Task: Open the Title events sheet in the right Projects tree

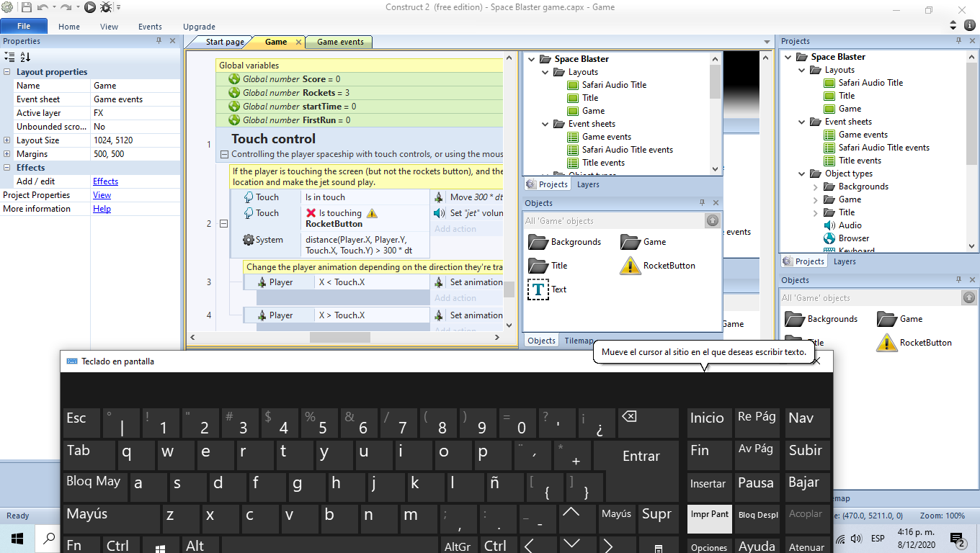Action: [853, 161]
